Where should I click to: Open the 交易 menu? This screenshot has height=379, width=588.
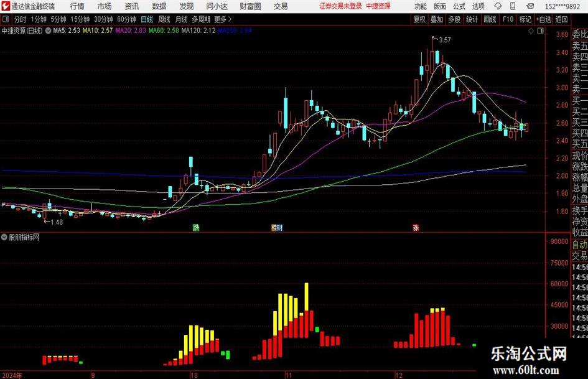pyautogui.click(x=281, y=6)
